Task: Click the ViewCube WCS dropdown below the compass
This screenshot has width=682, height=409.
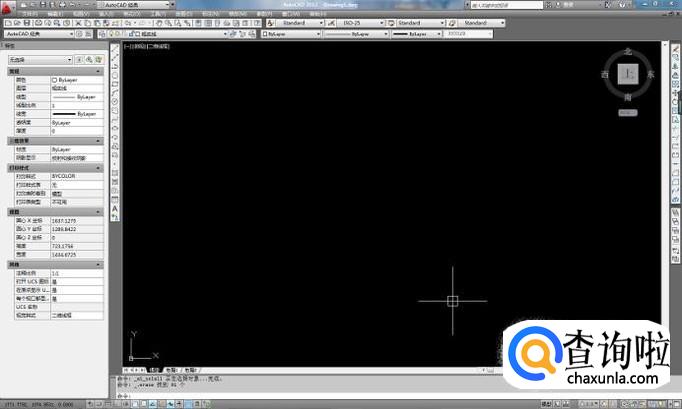Action: pos(628,113)
